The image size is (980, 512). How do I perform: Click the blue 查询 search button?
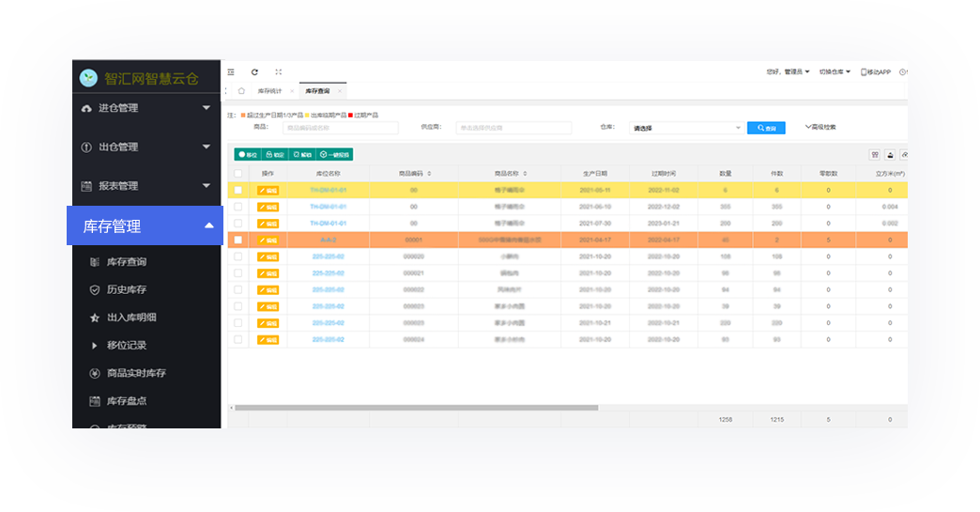766,128
